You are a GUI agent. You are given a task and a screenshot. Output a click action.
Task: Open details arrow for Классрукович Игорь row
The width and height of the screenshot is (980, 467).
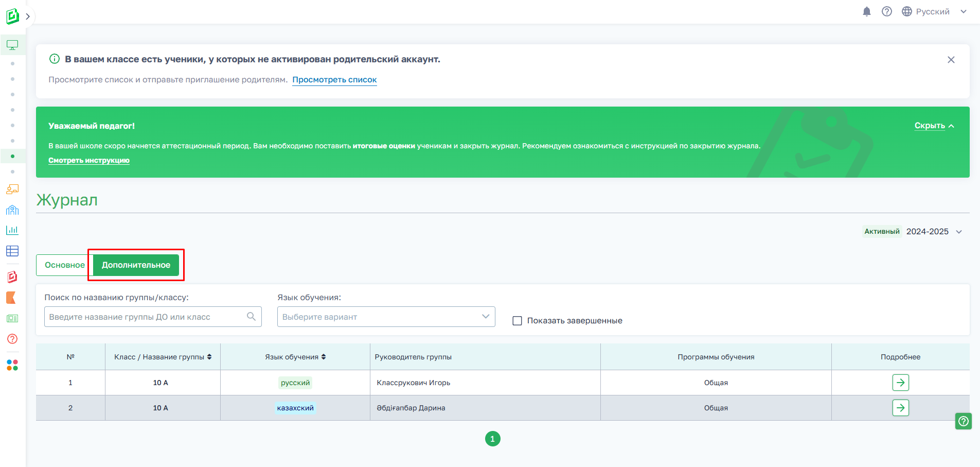pyautogui.click(x=900, y=383)
